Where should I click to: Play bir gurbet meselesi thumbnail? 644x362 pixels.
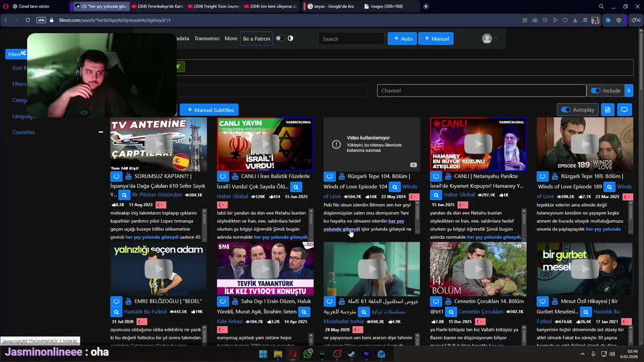pos(585,269)
